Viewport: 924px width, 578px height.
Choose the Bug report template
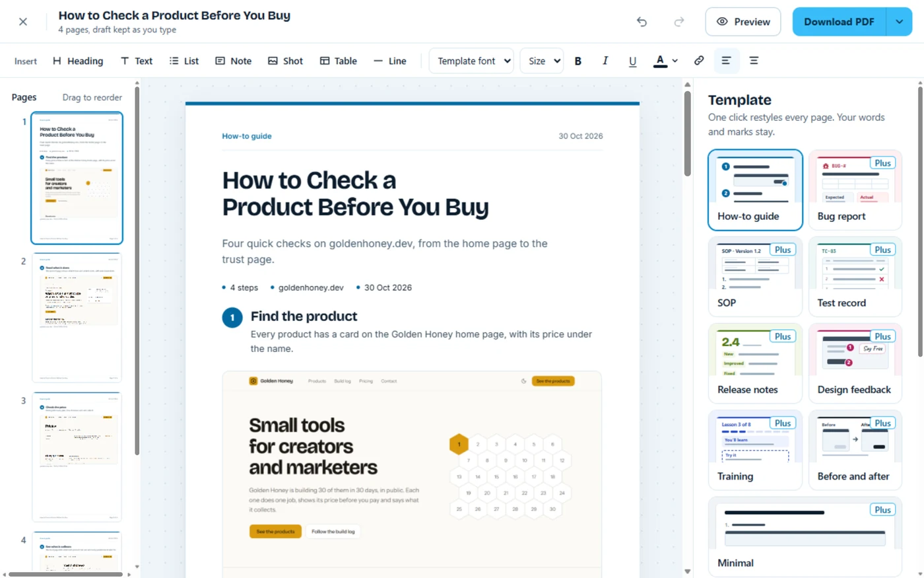(855, 190)
